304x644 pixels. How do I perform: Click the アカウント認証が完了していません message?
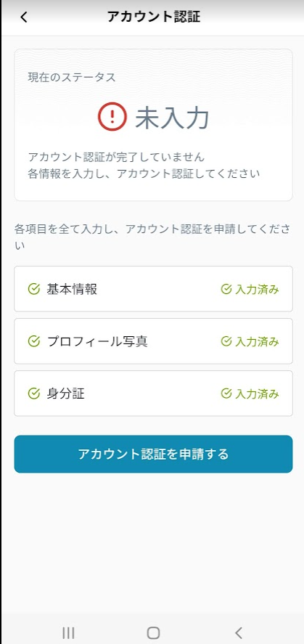click(116, 157)
